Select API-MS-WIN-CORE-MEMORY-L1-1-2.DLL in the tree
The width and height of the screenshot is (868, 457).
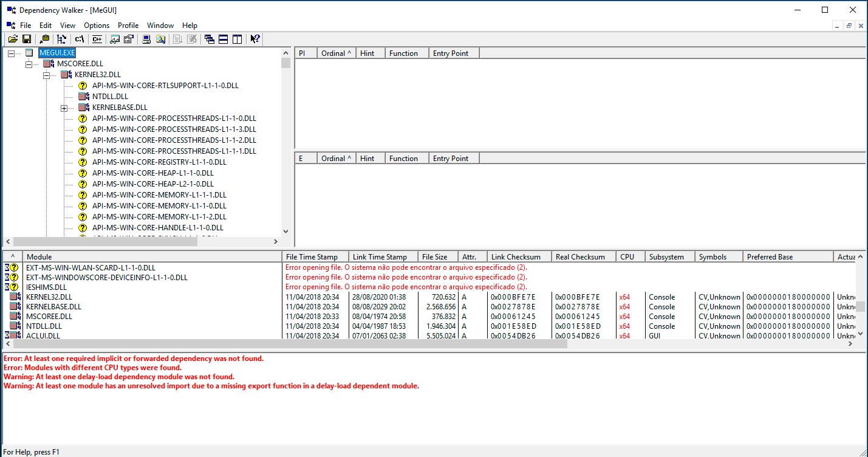[159, 216]
